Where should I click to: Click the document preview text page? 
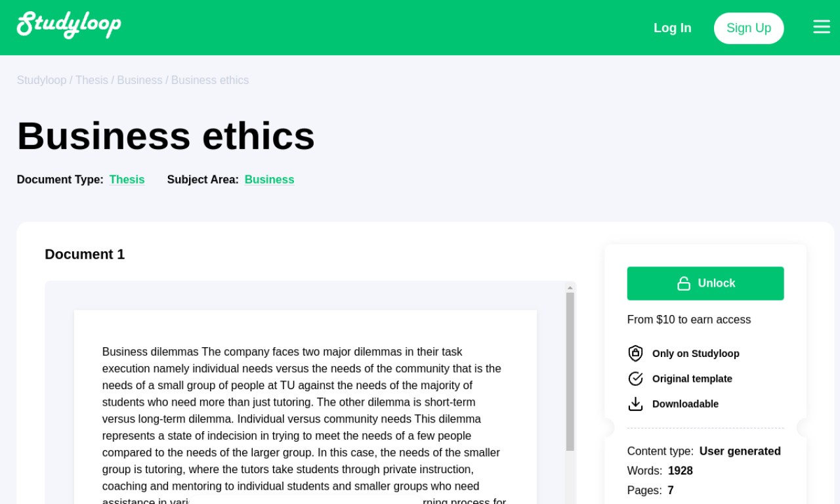305,407
